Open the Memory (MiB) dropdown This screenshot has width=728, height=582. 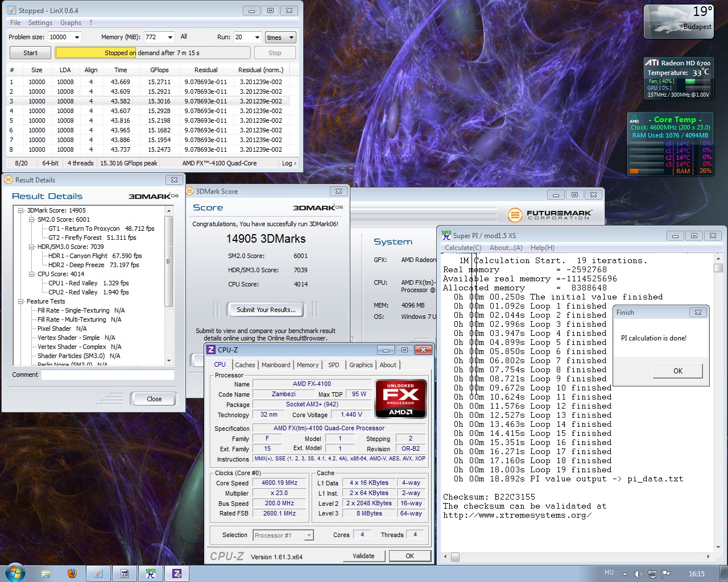click(x=170, y=37)
